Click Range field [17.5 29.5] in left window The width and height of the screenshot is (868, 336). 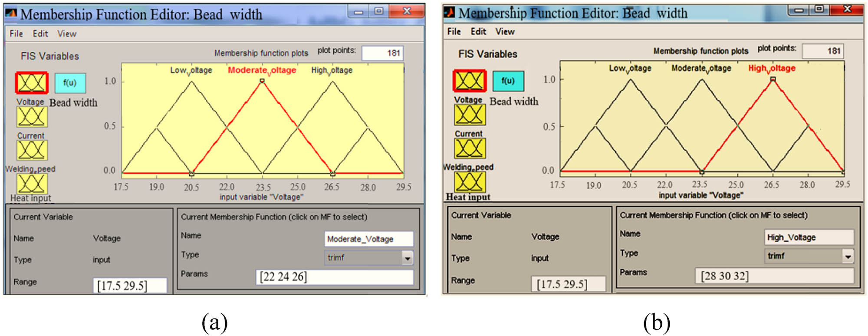pyautogui.click(x=130, y=286)
